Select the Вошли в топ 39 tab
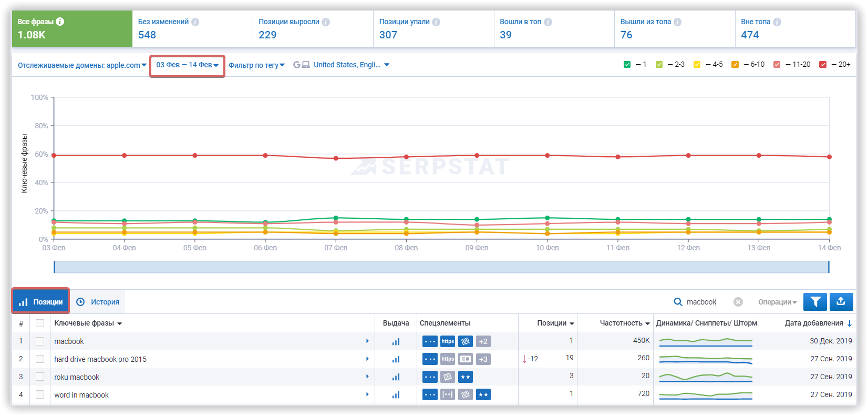This screenshot has width=868, height=416. (554, 28)
